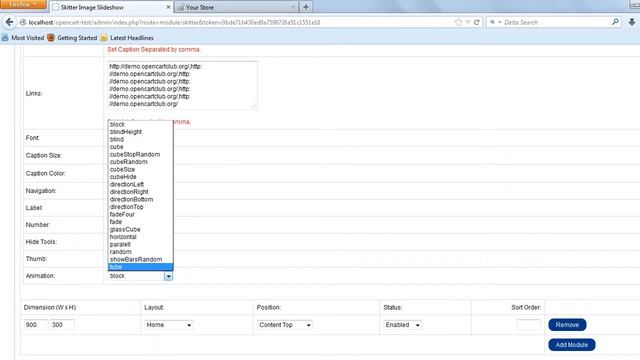
Task: Pick 'horizontal' from the animation list
Action: (140, 237)
